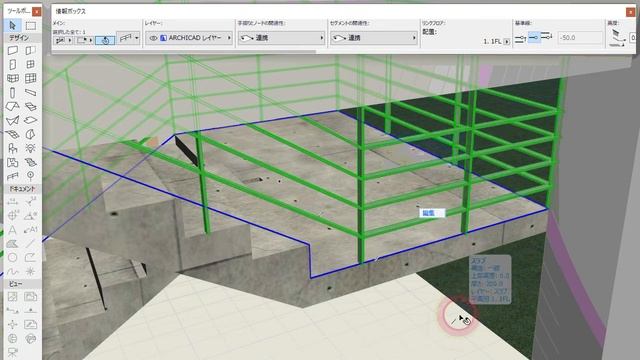Screen dimensions: 640x360
Task: Select the linear Dimension tool
Action: (x=13, y=201)
